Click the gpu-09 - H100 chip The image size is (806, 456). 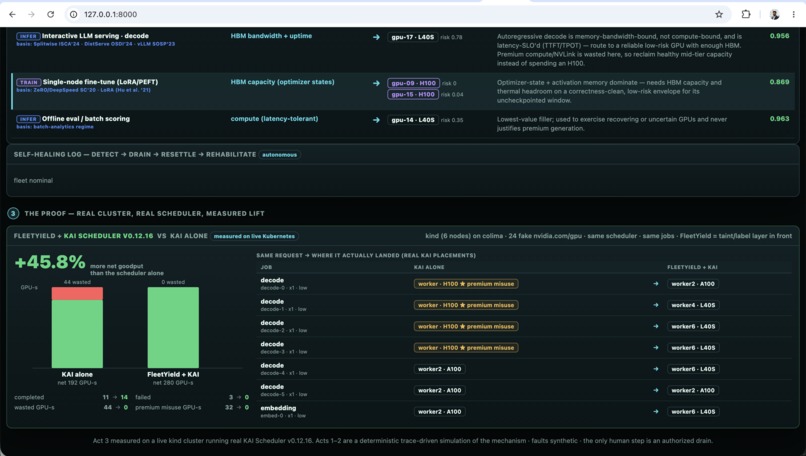coord(413,83)
